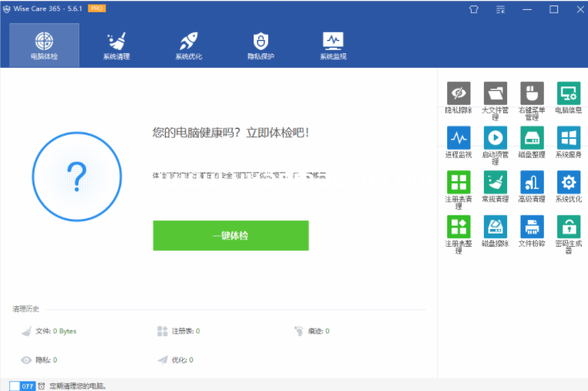Click the 隐私: 0 history entry
588x391 pixels.
39,360
